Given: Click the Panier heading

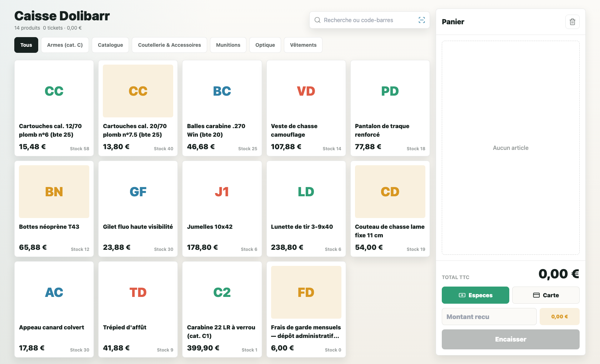Looking at the screenshot, I should (x=453, y=22).
